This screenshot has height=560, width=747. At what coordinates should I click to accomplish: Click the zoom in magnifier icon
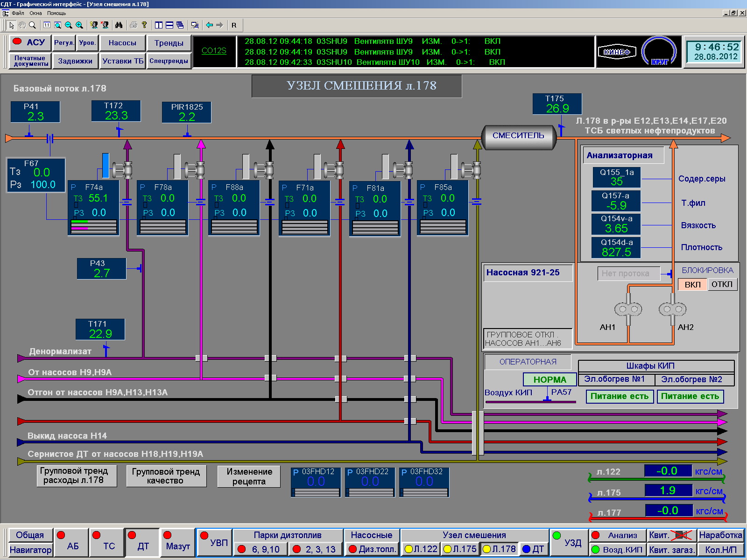point(79,25)
